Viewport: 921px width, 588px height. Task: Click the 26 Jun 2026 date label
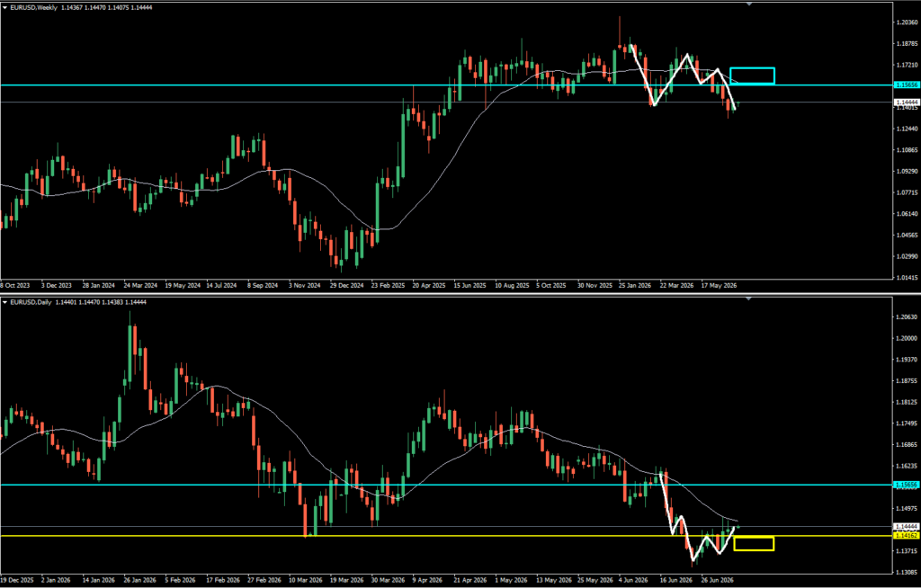click(x=718, y=581)
